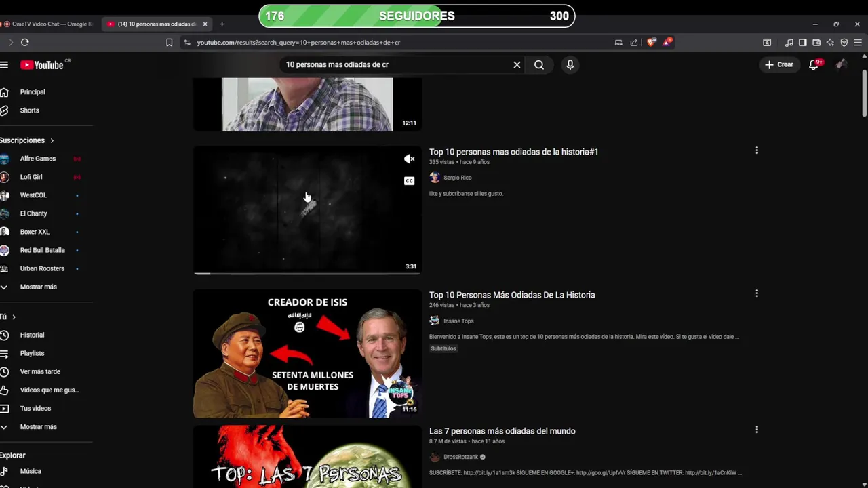
Task: Click into YouTube search input field
Action: (397, 65)
